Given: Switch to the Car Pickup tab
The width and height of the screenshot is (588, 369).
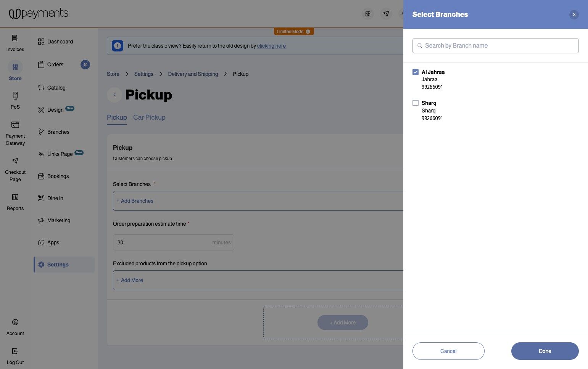Looking at the screenshot, I should (149, 117).
